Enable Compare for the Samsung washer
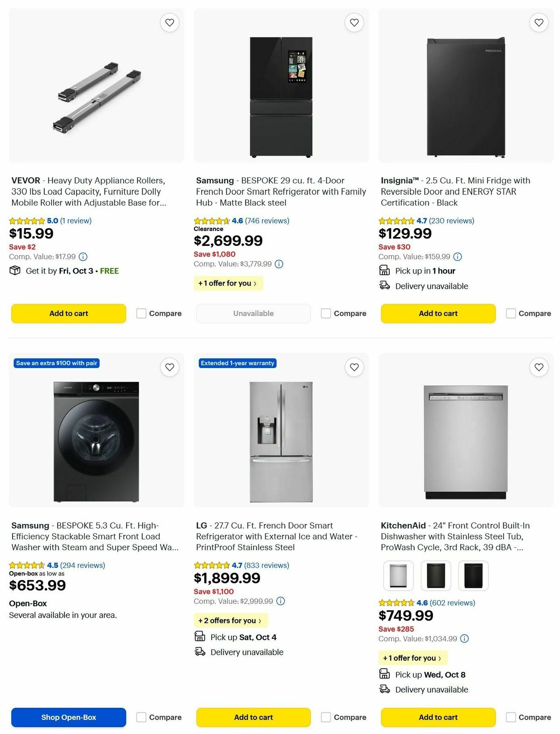Viewport: 560px width, 734px height. (141, 717)
